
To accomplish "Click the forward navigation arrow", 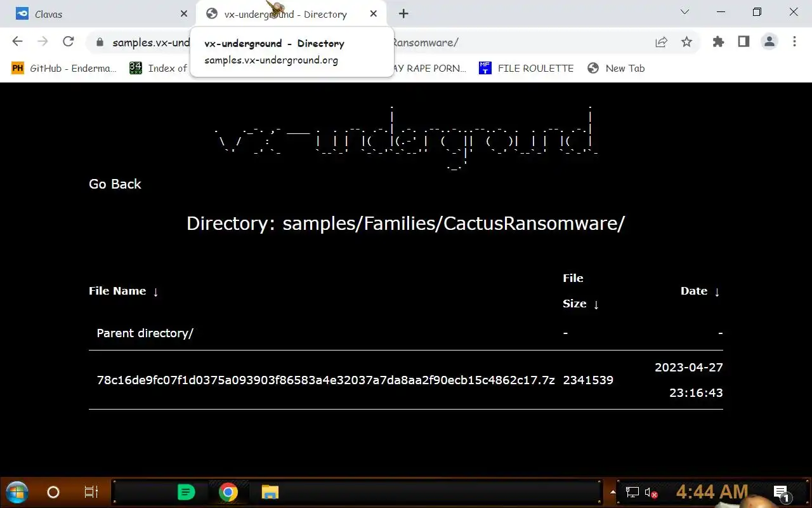I will pyautogui.click(x=43, y=42).
